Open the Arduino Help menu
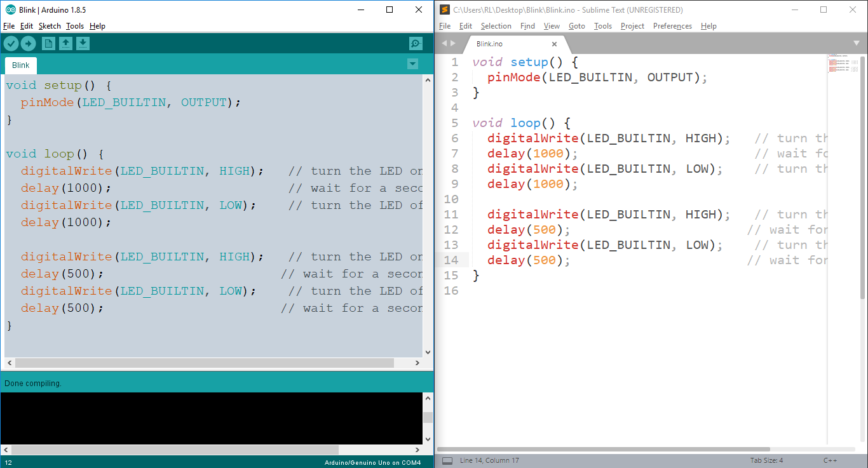The width and height of the screenshot is (868, 468). [x=97, y=26]
